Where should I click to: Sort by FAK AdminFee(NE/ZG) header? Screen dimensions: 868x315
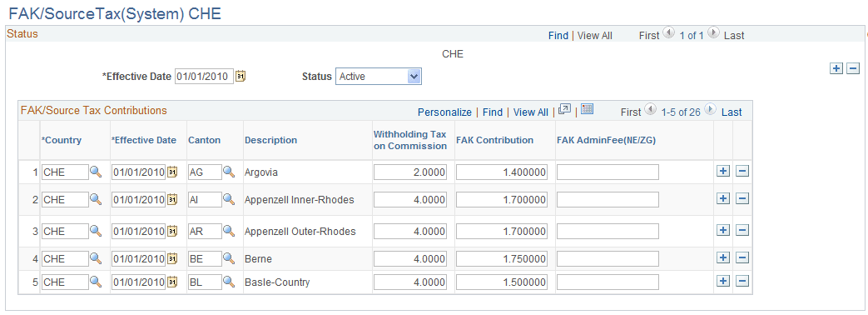[x=606, y=140]
